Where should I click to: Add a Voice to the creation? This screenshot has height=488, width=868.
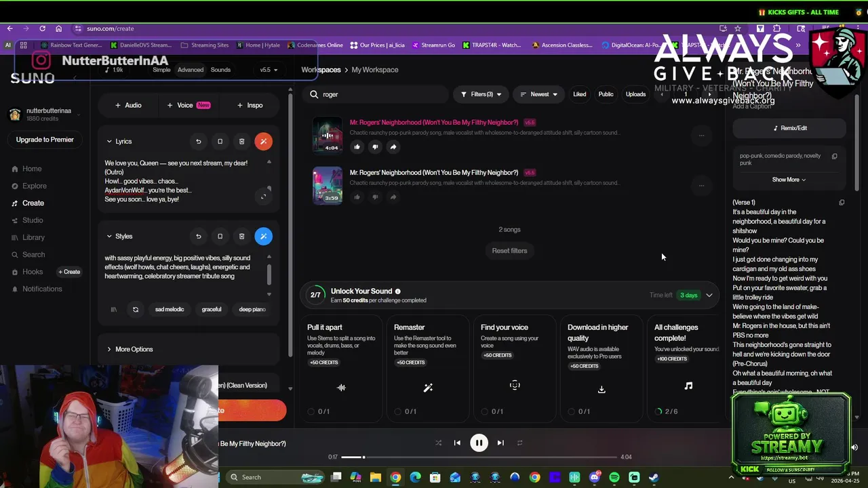point(188,105)
